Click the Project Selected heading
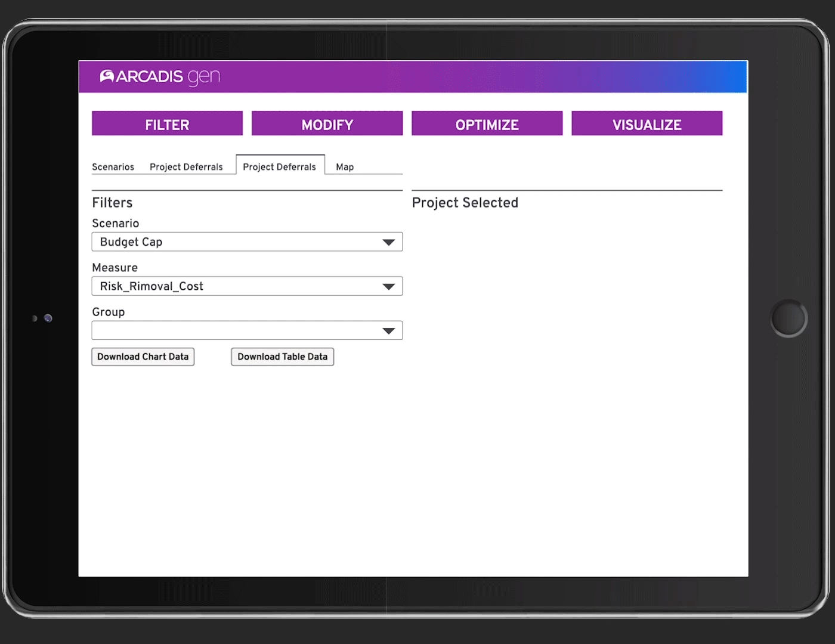The width and height of the screenshot is (835, 644). tap(465, 203)
